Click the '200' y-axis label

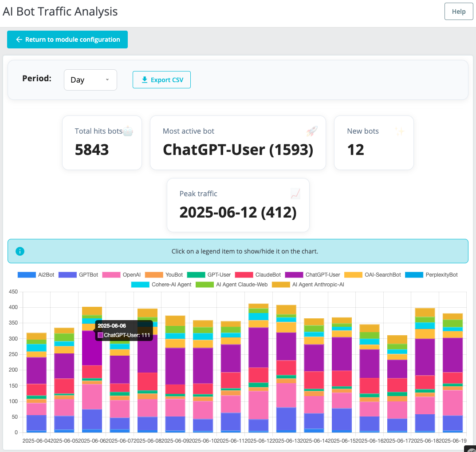13,370
